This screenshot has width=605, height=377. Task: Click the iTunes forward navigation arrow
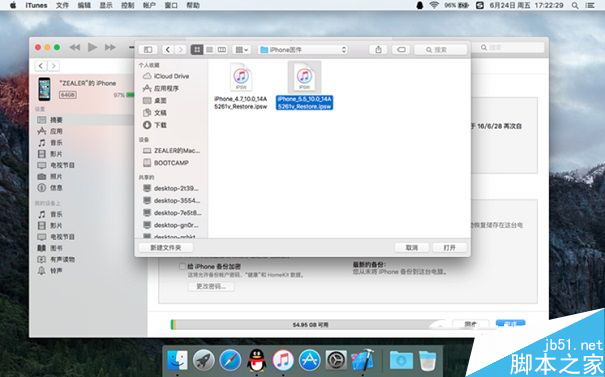coord(54,66)
